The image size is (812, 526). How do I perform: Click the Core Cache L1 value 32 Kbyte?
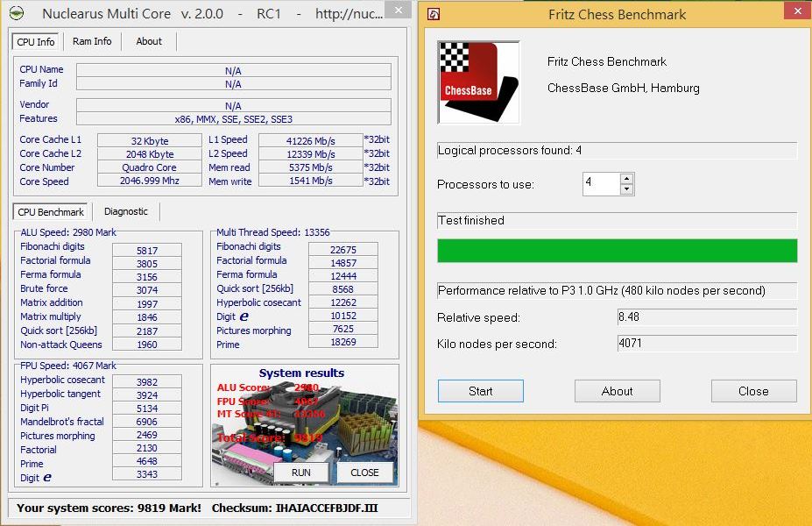(x=150, y=140)
